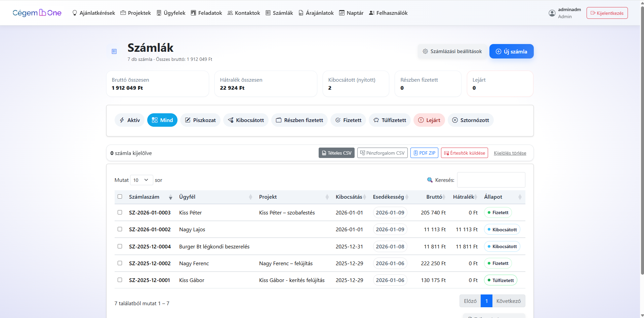Screen dimensions: 644x318
Task: Toggle the select-all checkbox in table header
Action: coord(120,197)
